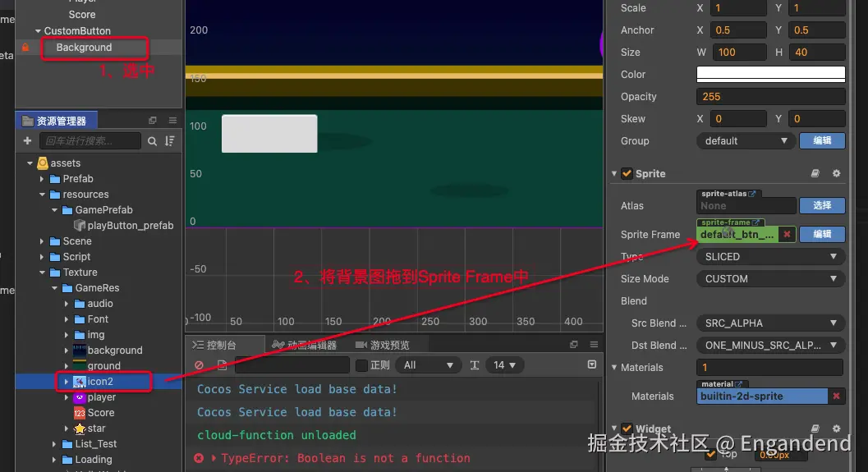Toggle the Top alignment checkbox

pos(710,455)
